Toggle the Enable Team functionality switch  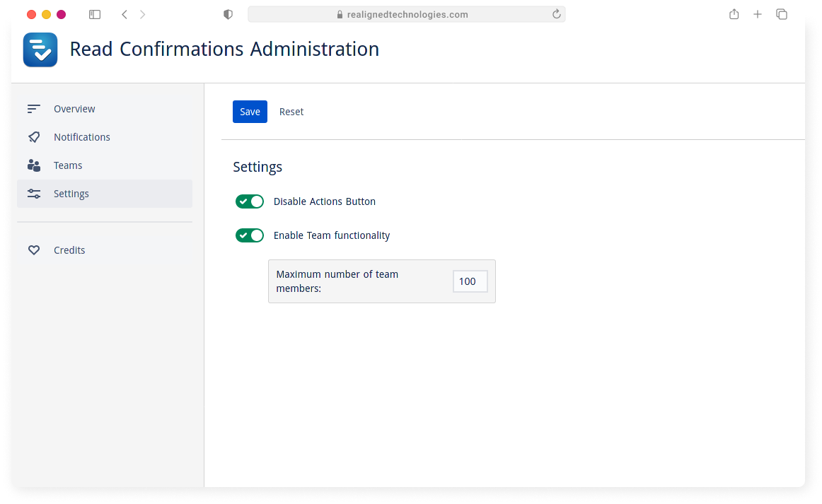coord(250,236)
